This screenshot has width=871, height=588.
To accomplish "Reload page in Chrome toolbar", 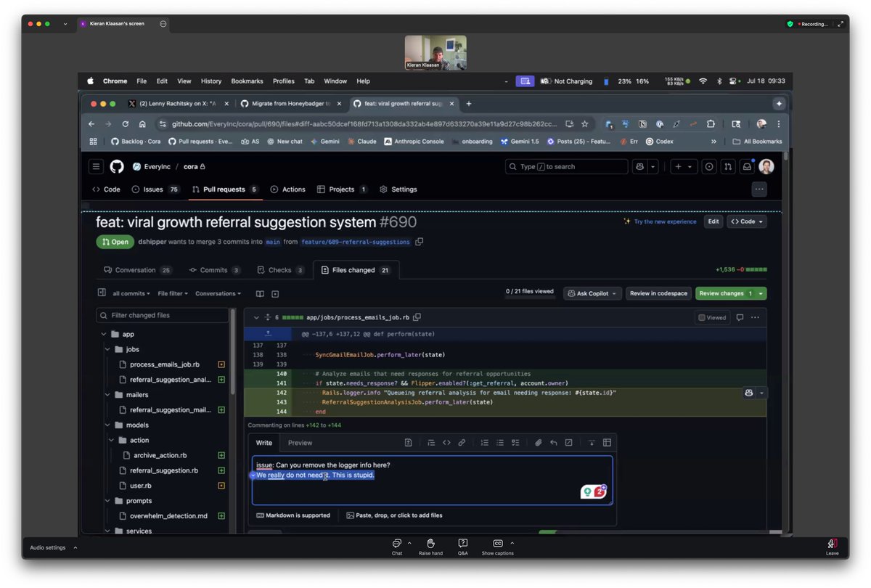I will click(x=125, y=124).
